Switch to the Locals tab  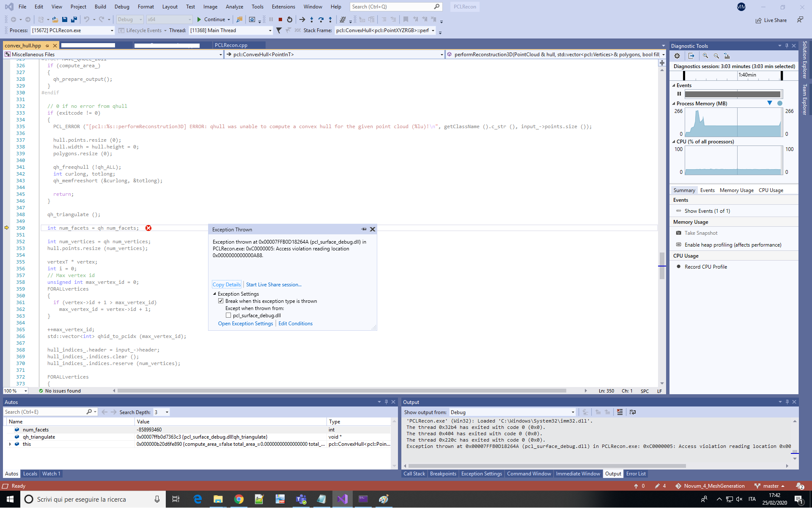pyautogui.click(x=30, y=474)
